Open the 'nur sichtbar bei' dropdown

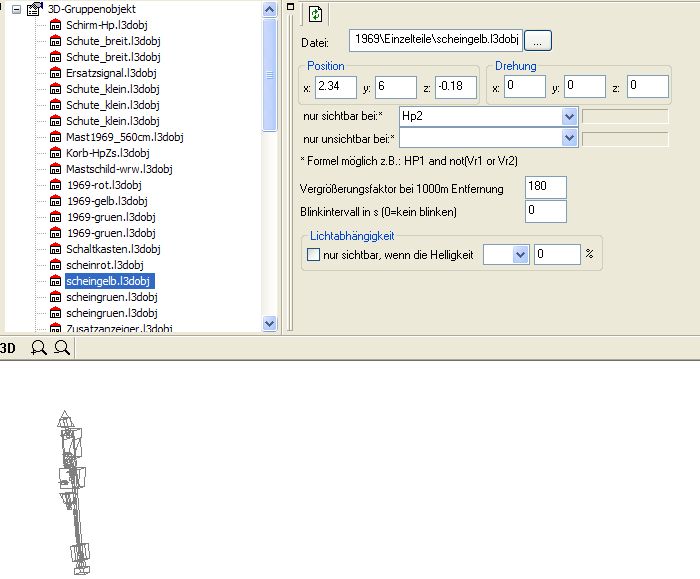(569, 117)
